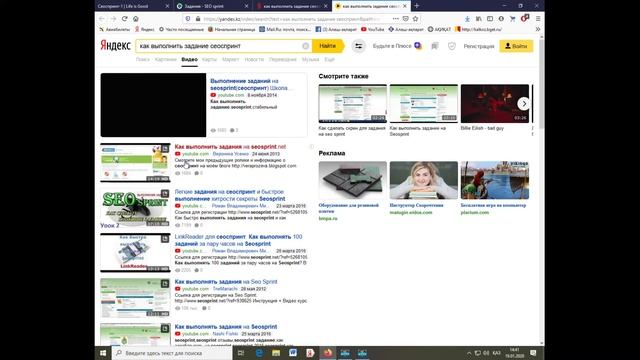
Task: Show hidden system tray icons
Action: pyautogui.click(x=469, y=353)
